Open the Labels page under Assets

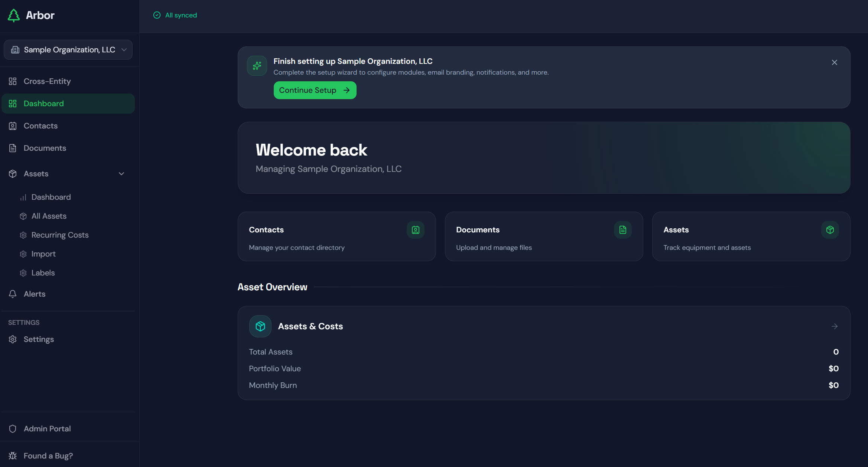click(x=43, y=273)
